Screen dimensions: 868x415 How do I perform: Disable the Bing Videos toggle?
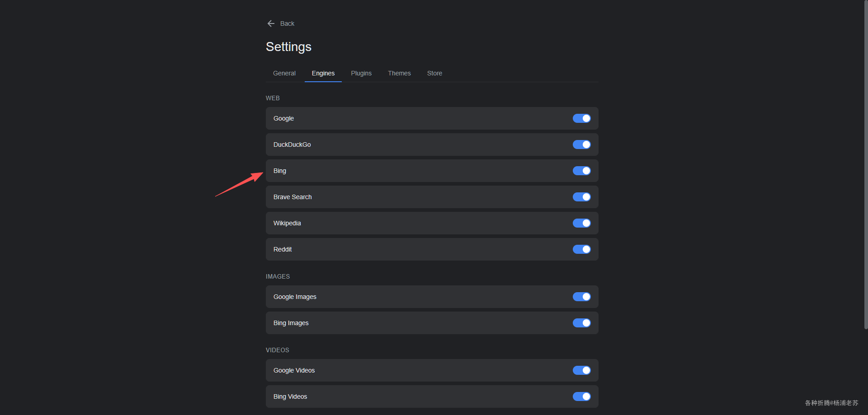pos(581,396)
